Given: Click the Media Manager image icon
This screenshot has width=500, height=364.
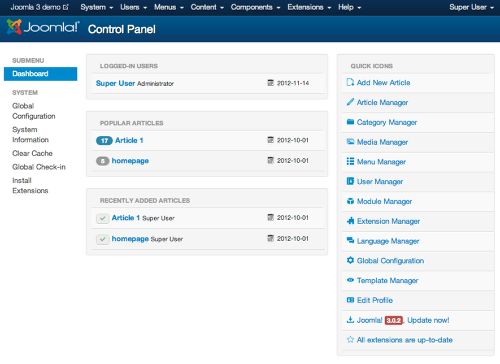Looking at the screenshot, I should pyautogui.click(x=350, y=142).
